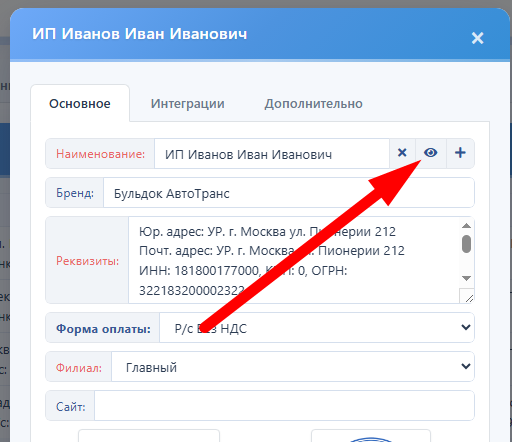Close the ИП Иванов Иван Иванович dialog

click(477, 38)
